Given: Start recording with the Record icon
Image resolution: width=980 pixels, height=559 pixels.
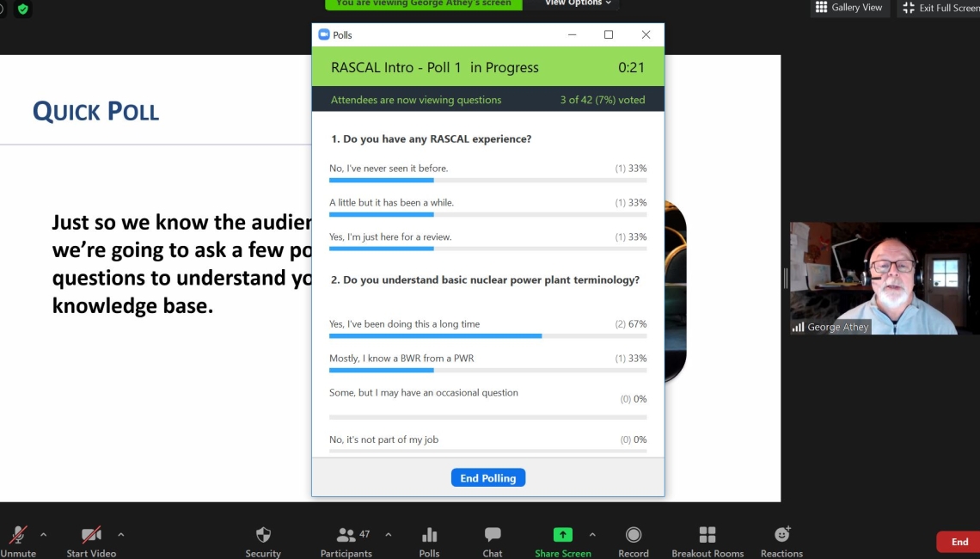Looking at the screenshot, I should pyautogui.click(x=634, y=536).
